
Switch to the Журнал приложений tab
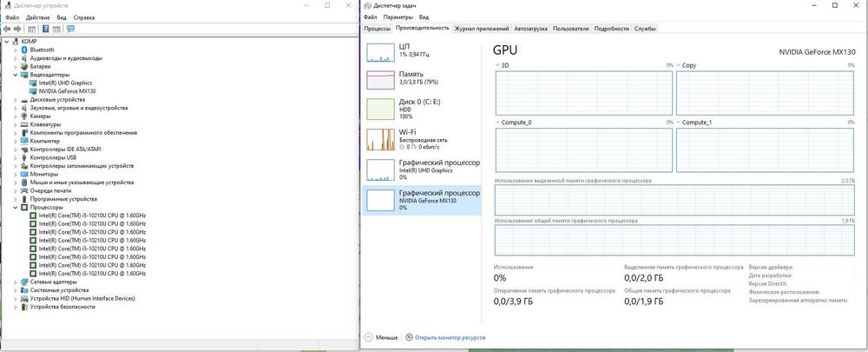tap(481, 29)
